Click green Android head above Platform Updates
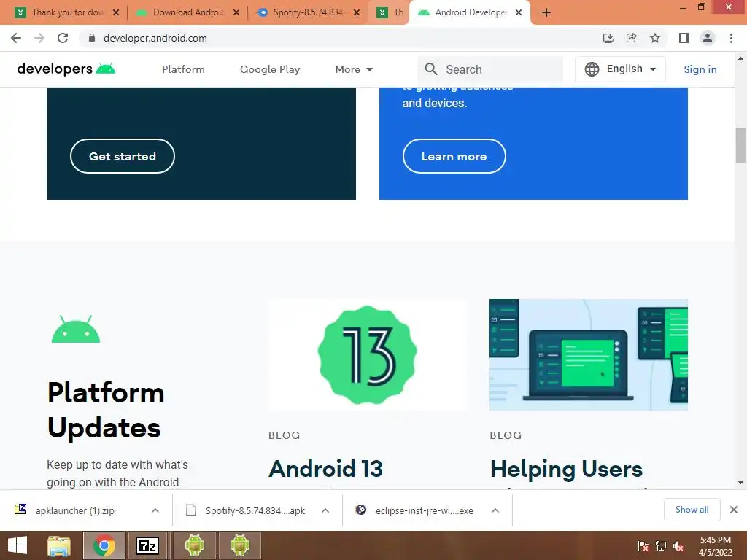 [x=76, y=329]
